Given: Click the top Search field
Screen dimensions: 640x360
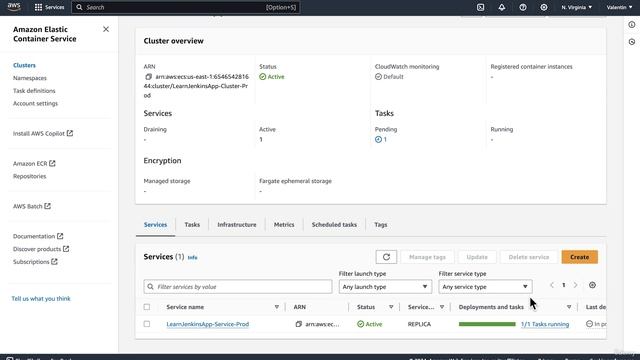Looking at the screenshot, I should click(186, 7).
